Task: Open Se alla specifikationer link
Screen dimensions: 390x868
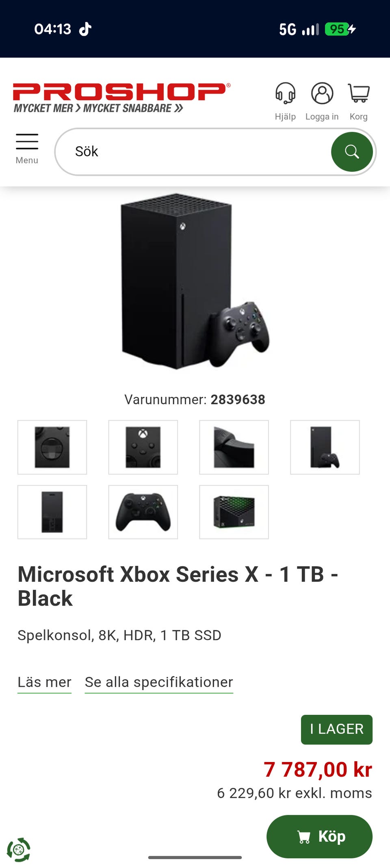Action: pos(159,682)
